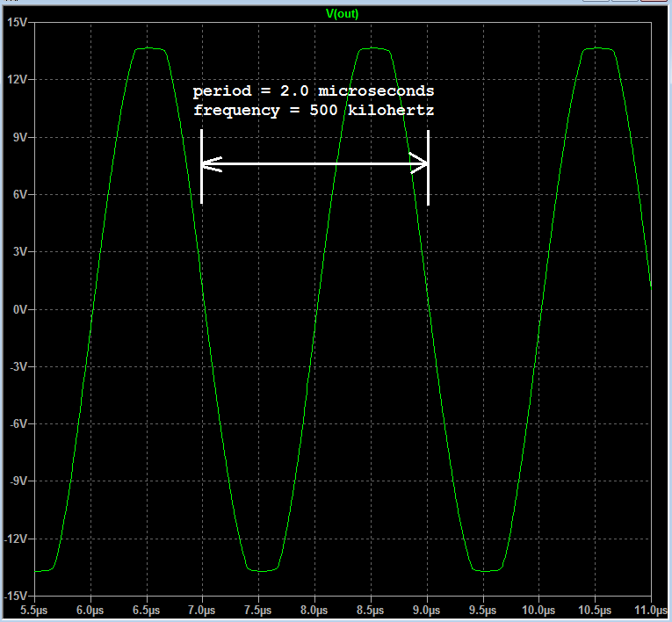Click the 6.0µs time axis label

90,611
